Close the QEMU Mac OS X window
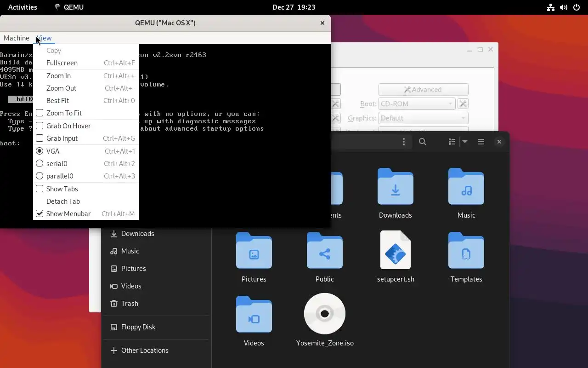This screenshot has height=368, width=588. coord(322,23)
